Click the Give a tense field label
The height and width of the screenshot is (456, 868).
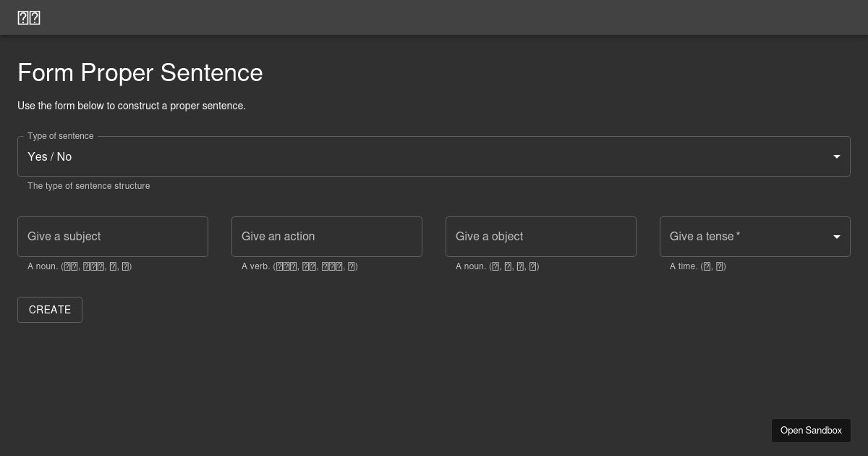[703, 237]
